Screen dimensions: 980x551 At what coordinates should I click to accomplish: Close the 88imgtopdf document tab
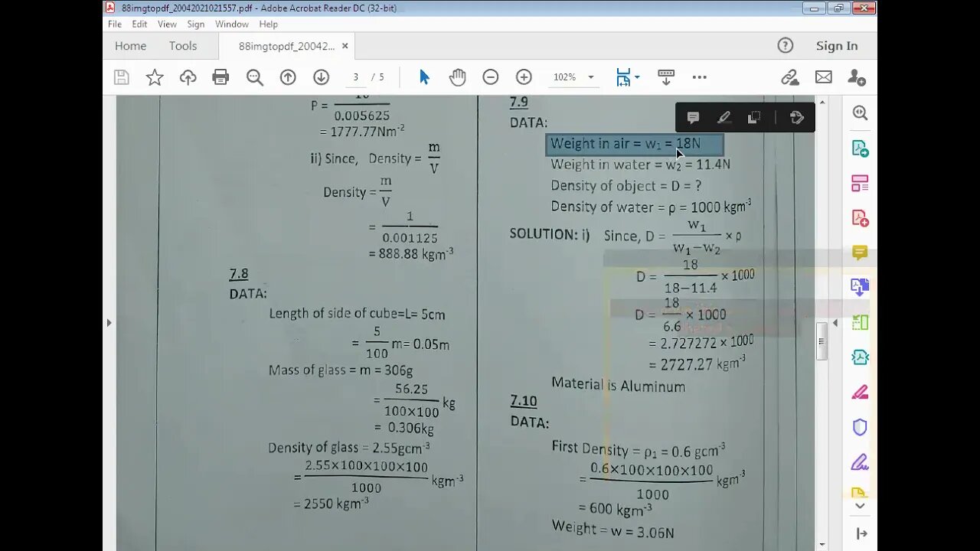[x=345, y=46]
